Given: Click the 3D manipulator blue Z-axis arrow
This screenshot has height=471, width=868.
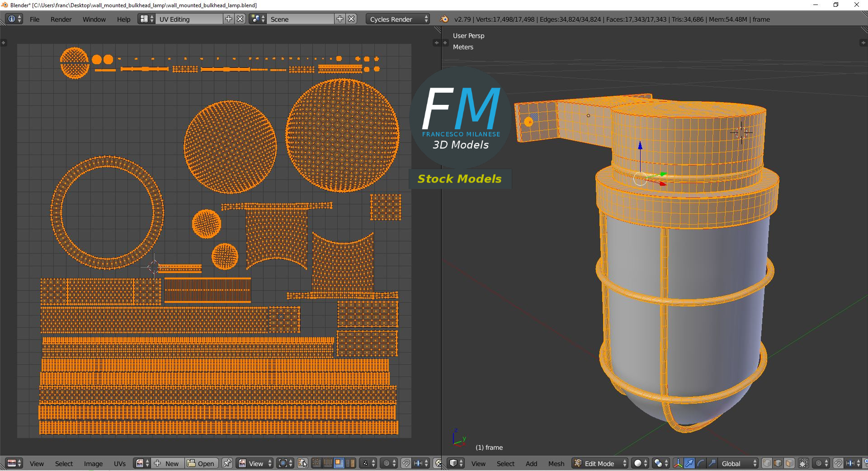Looking at the screenshot, I should [x=640, y=146].
